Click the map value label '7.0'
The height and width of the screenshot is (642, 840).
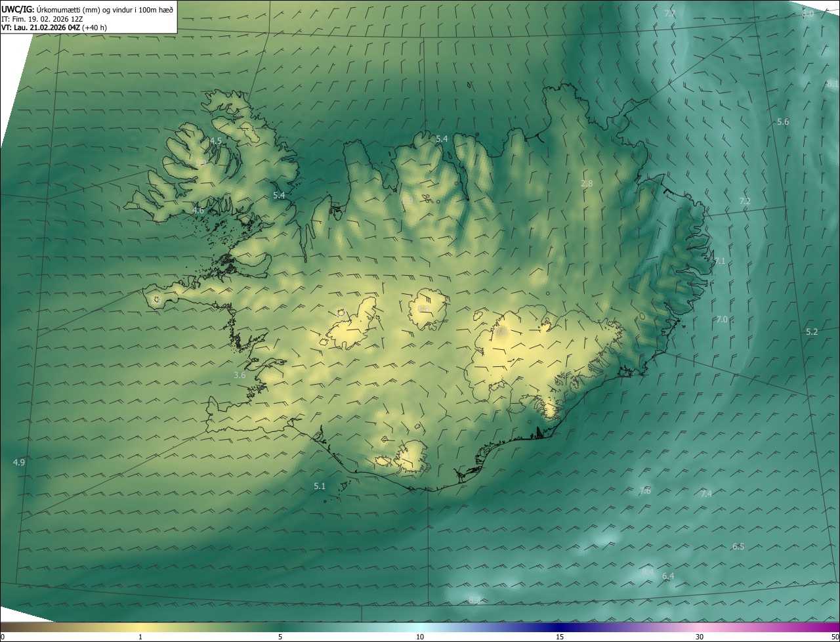(x=722, y=320)
